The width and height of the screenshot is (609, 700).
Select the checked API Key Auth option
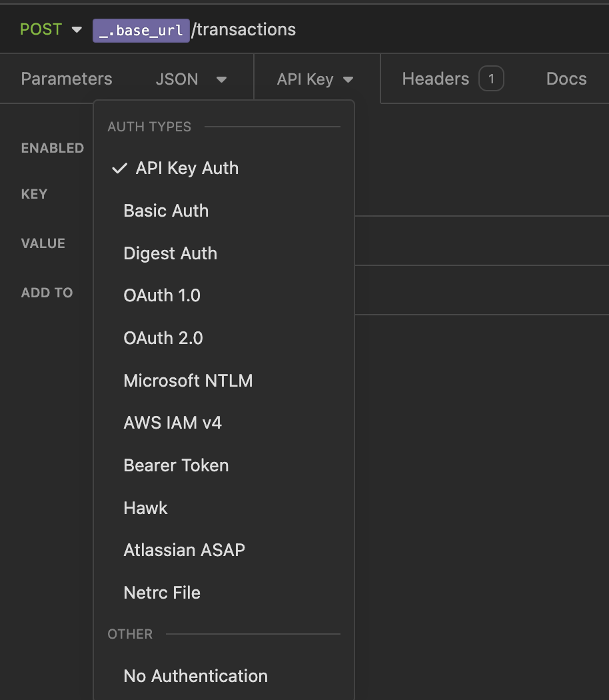click(187, 168)
